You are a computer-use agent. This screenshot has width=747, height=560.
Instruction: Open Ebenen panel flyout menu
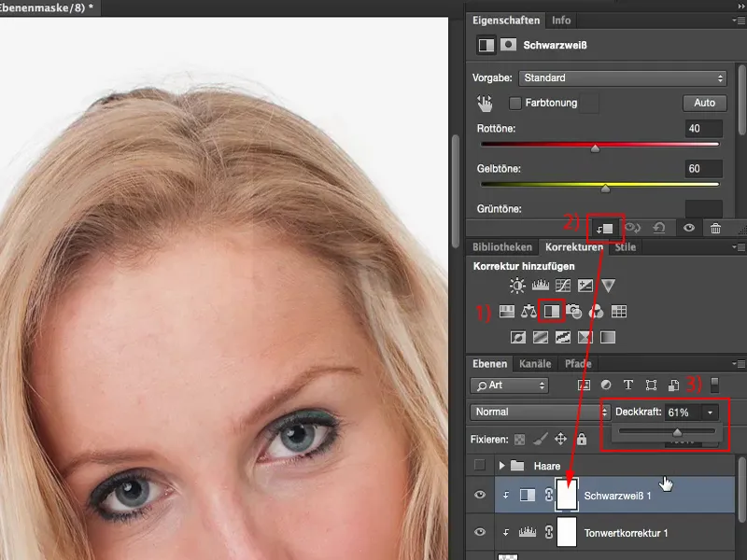738,364
